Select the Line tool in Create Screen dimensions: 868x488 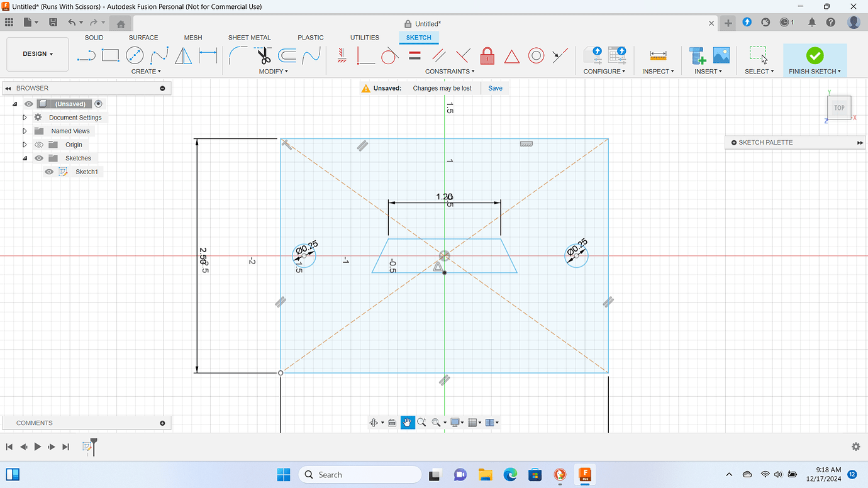(86, 55)
